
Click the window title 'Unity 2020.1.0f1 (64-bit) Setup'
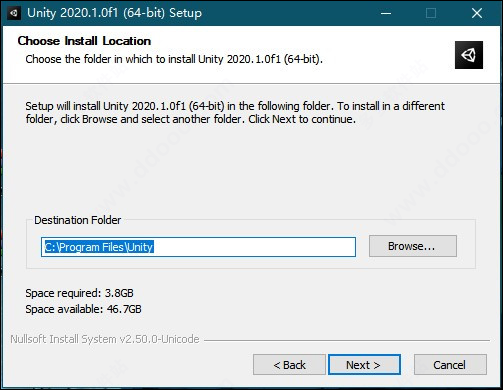tap(114, 13)
